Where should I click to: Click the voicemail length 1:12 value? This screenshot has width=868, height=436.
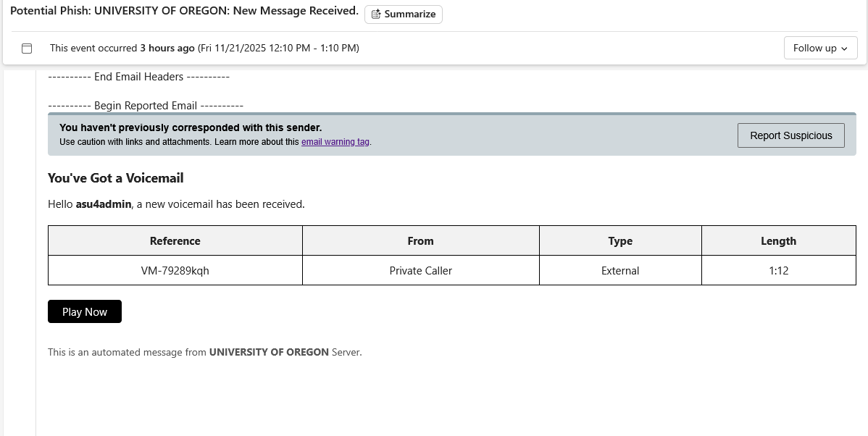(778, 270)
